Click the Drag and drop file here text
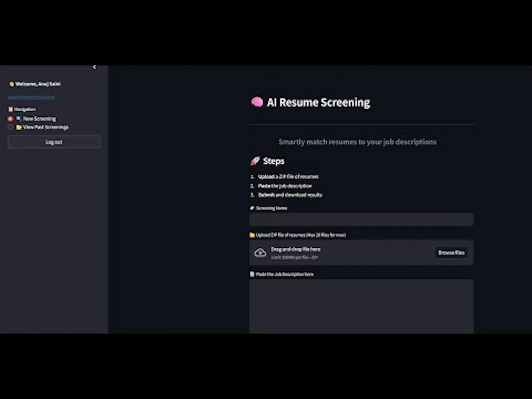The width and height of the screenshot is (532, 399). click(x=296, y=250)
